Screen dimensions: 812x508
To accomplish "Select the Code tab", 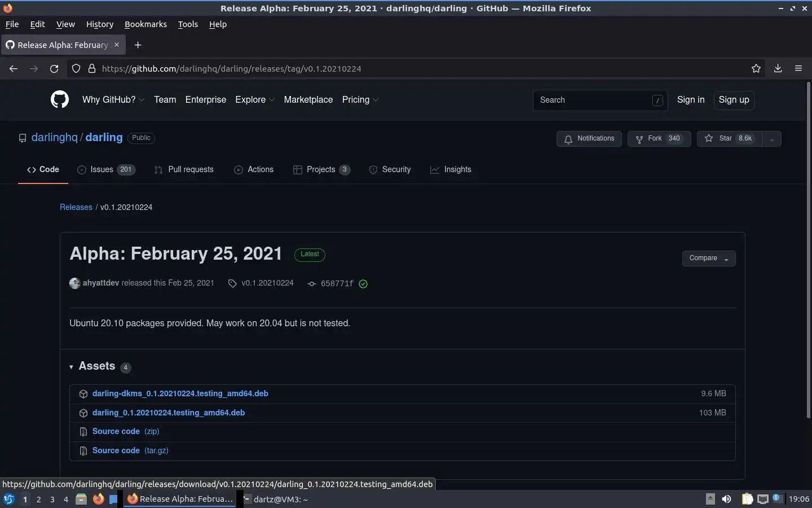I will (x=43, y=170).
